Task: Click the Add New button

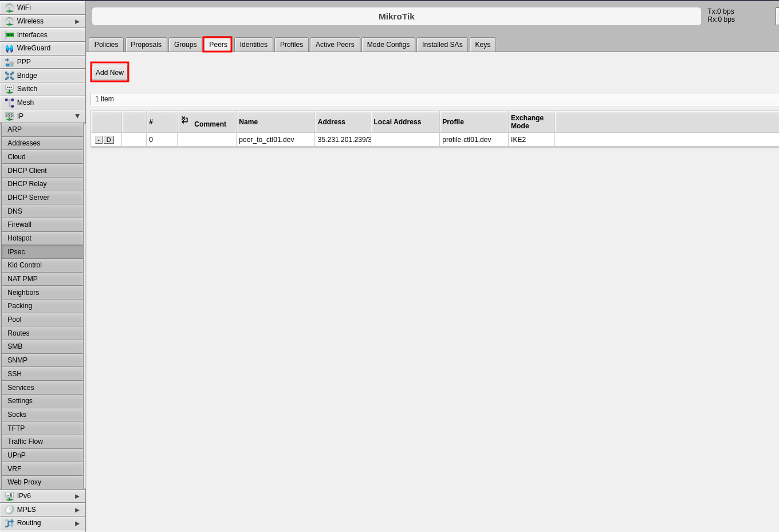Action: tap(109, 73)
